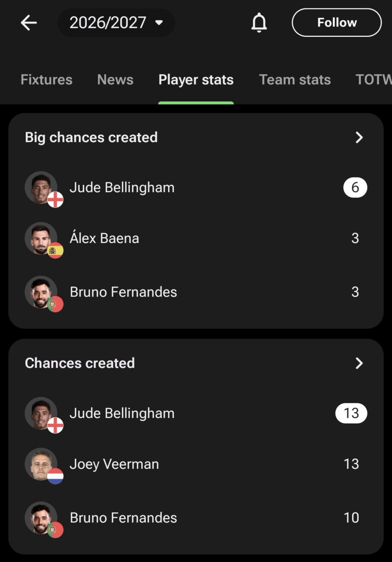Switch to the News tab
This screenshot has width=392, height=562.
point(115,80)
